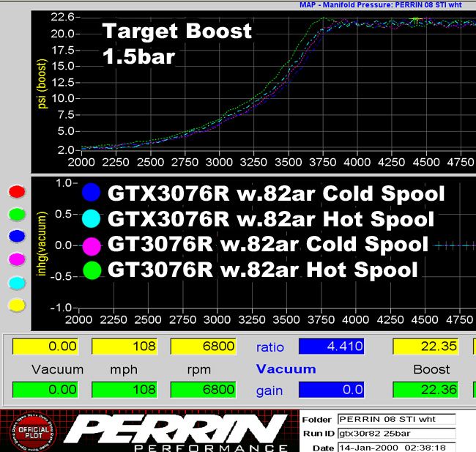
Task: Click the yellow run selector circle in sidebar
Action: tap(17, 305)
